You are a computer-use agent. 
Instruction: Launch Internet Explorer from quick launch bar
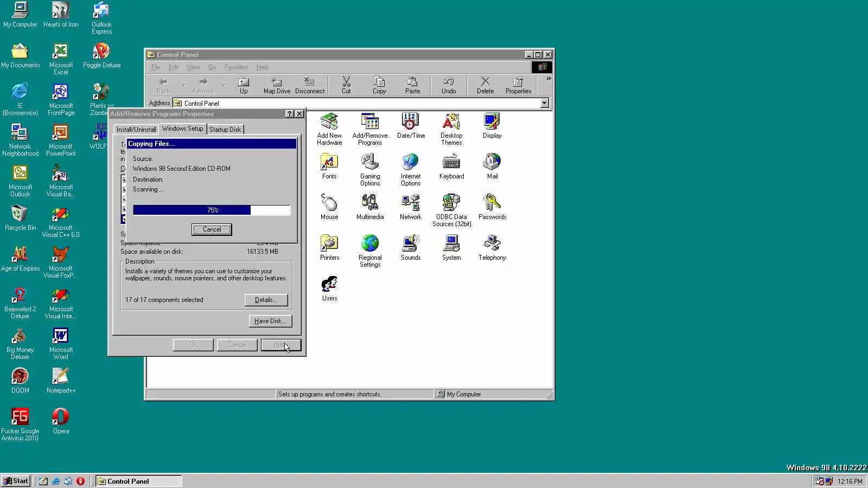coord(55,481)
